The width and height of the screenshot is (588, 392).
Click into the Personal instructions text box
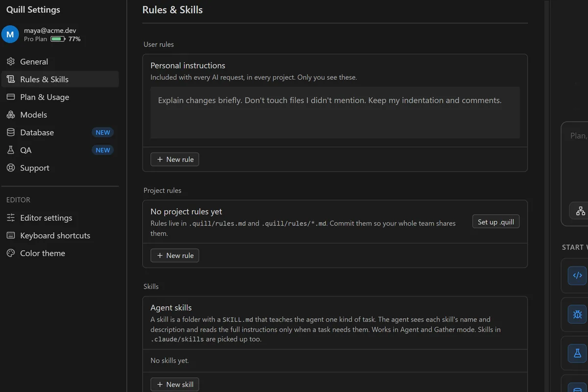coord(335,113)
